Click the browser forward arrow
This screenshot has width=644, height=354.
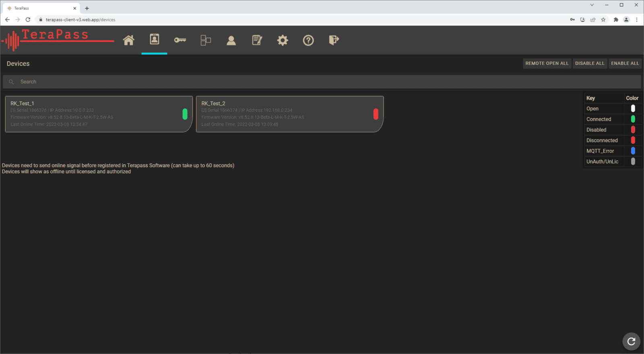coord(17,19)
